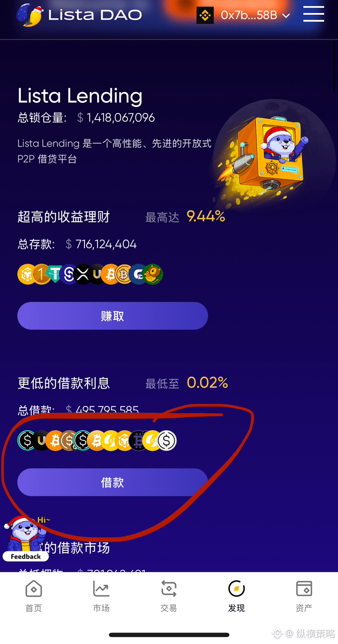338x644 pixels.
Task: Click the Lista DAO logo
Action: tap(79, 15)
